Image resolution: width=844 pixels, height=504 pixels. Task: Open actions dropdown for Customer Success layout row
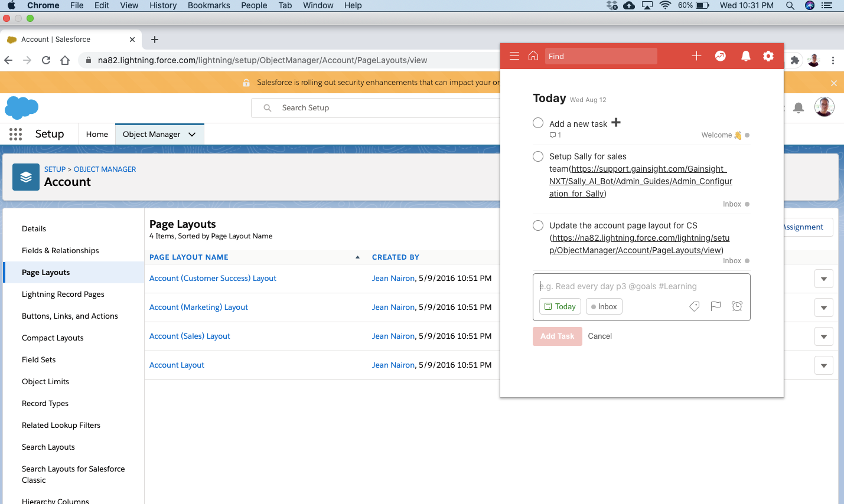824,279
